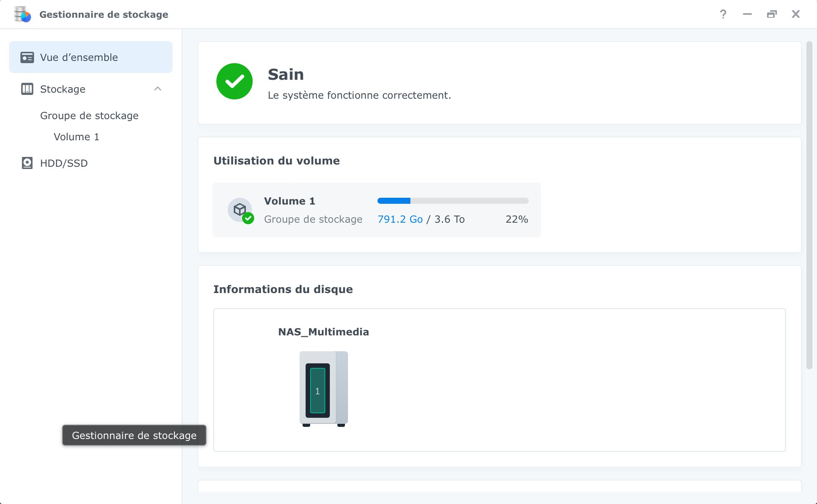Screen dimensions: 817x504
Task: Click the vertical scrollbar on right
Action: pos(809,204)
